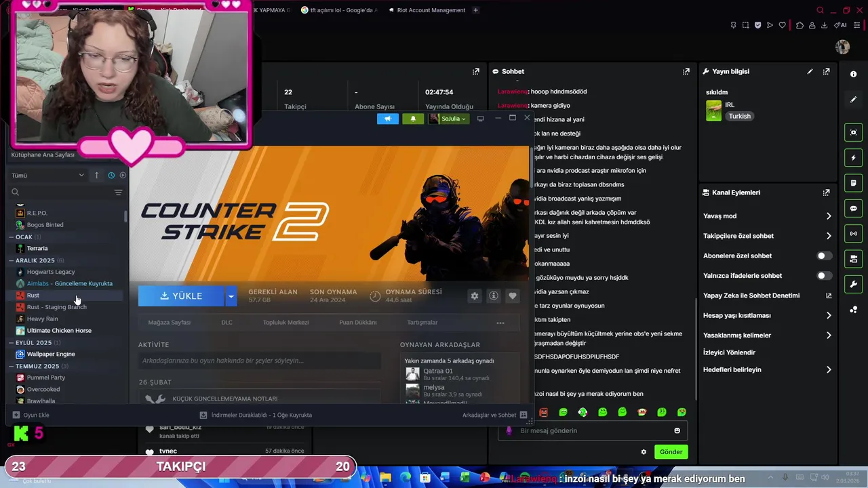Viewport: 868px width, 488px height.
Task: Expand Yavaş mod option
Action: (829, 216)
